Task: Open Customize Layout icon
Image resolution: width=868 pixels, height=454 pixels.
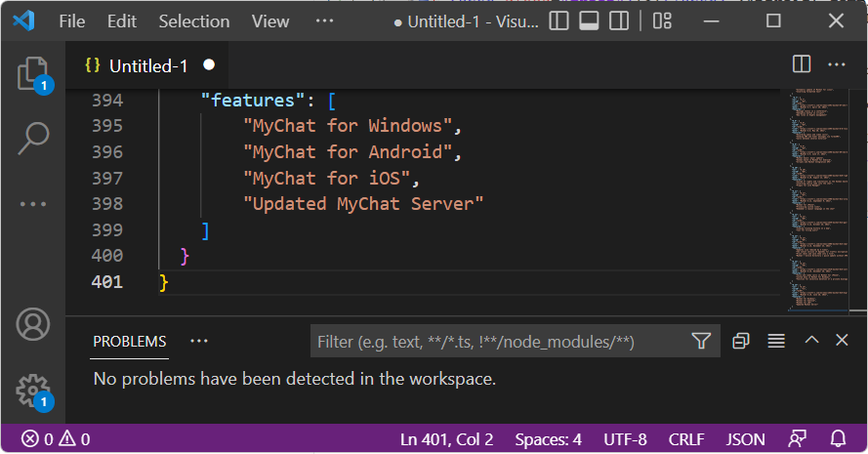Action: (662, 21)
